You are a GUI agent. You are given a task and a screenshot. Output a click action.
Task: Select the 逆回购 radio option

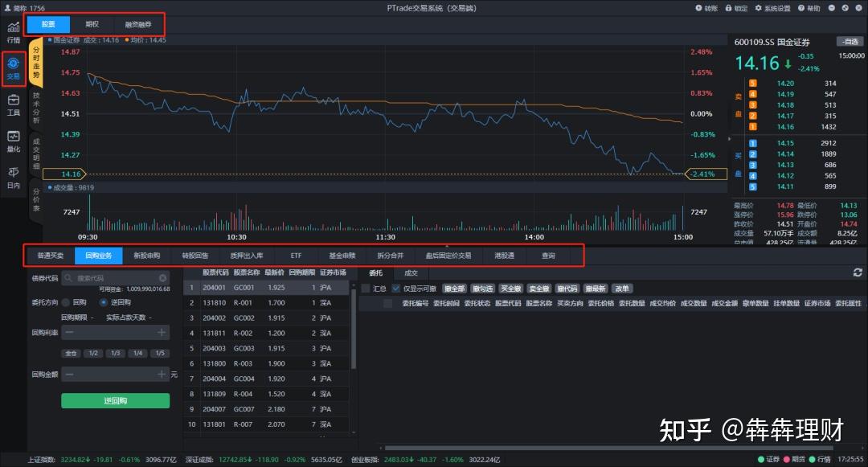103,302
